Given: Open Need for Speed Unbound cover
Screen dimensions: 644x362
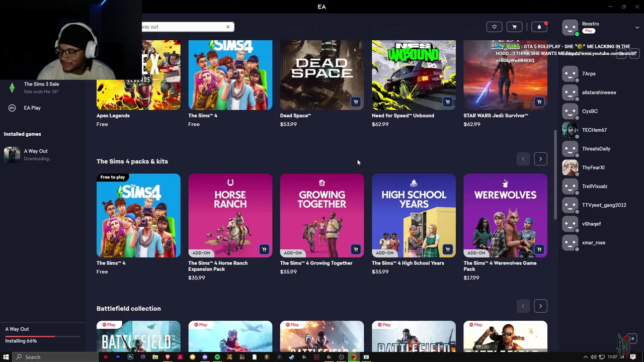Looking at the screenshot, I should click(414, 75).
